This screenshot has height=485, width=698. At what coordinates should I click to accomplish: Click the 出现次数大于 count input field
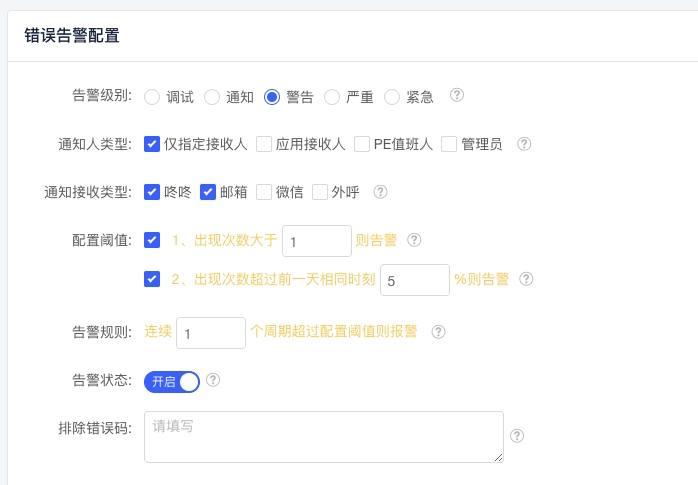click(x=316, y=241)
